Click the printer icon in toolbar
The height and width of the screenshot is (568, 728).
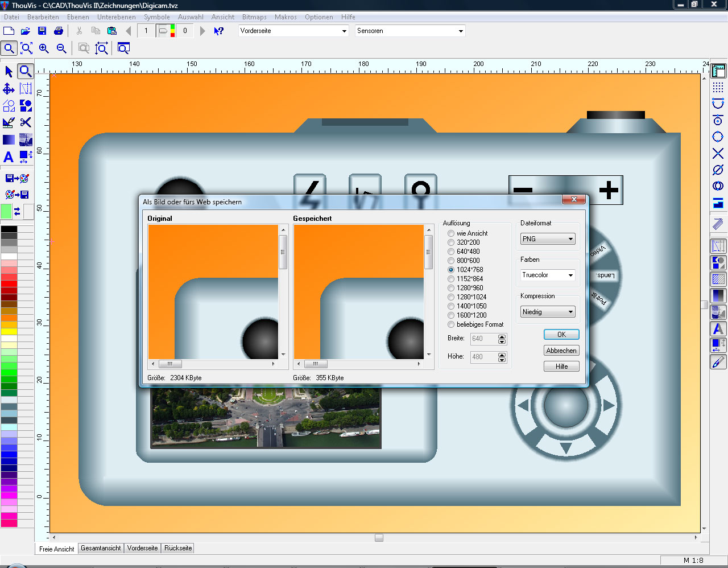[x=58, y=31]
